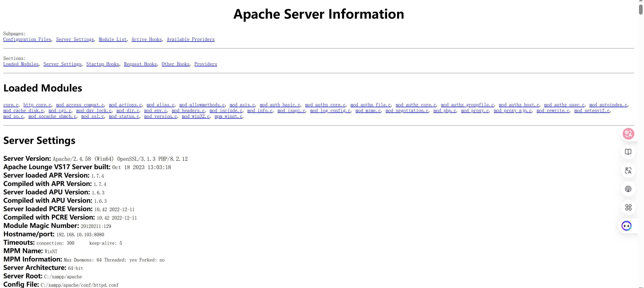Screen dimensions: 644x288
Task: Click the text translation sidebar icon
Action: (x=628, y=170)
